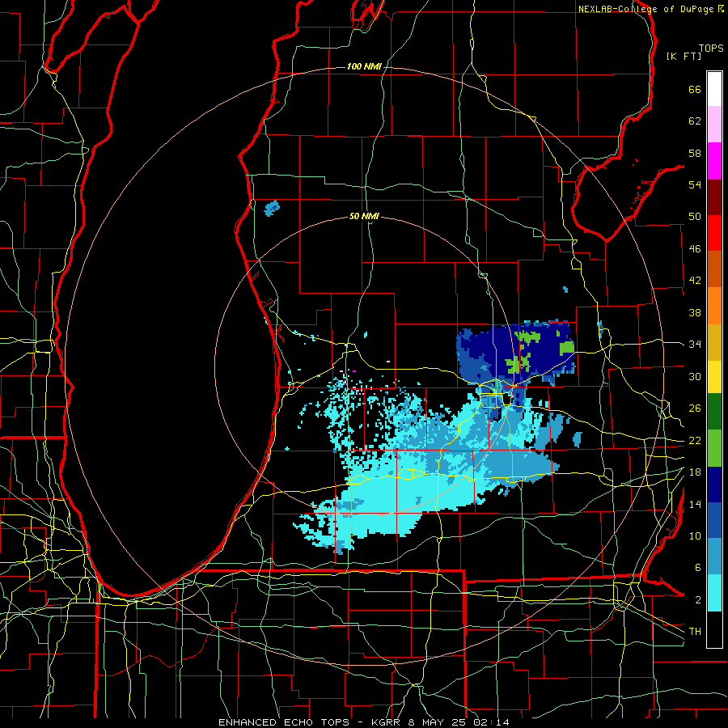Click the "58" legend value
This screenshot has width=728, height=728.
click(695, 153)
